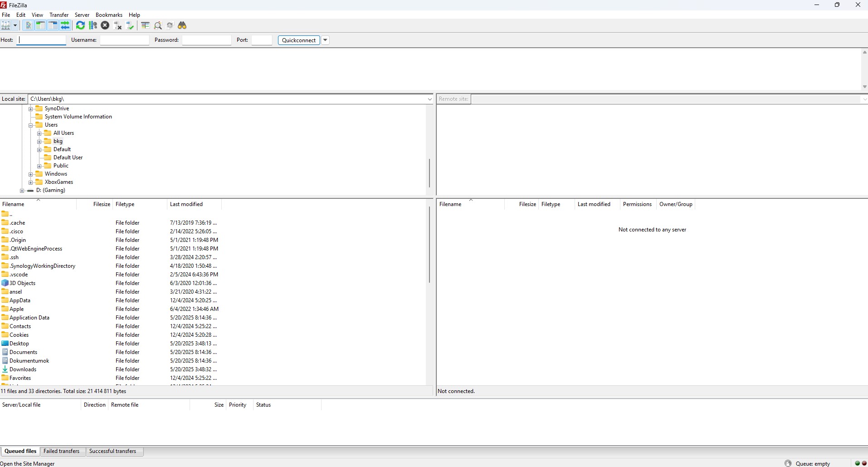
Task: Expand the Public tree node
Action: (x=39, y=166)
